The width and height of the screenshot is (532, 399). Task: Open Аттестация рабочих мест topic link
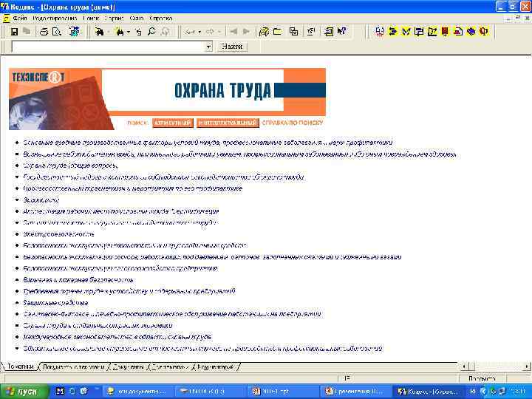pyautogui.click(x=120, y=211)
